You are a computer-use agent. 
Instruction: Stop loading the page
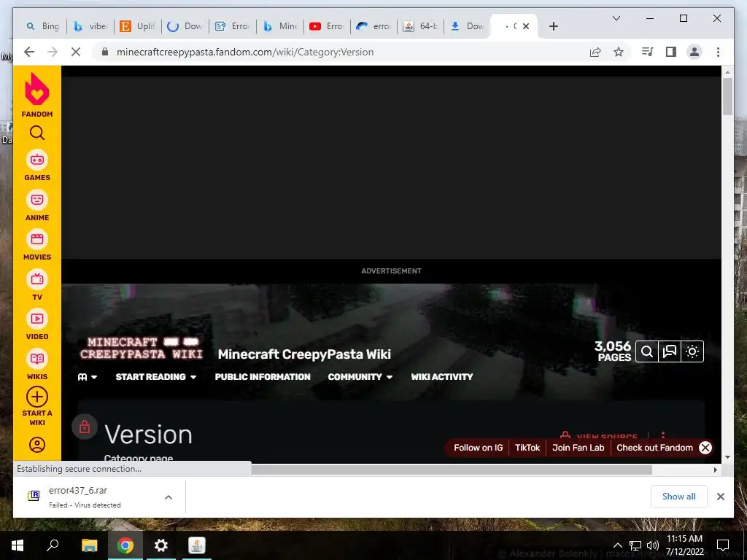(76, 52)
